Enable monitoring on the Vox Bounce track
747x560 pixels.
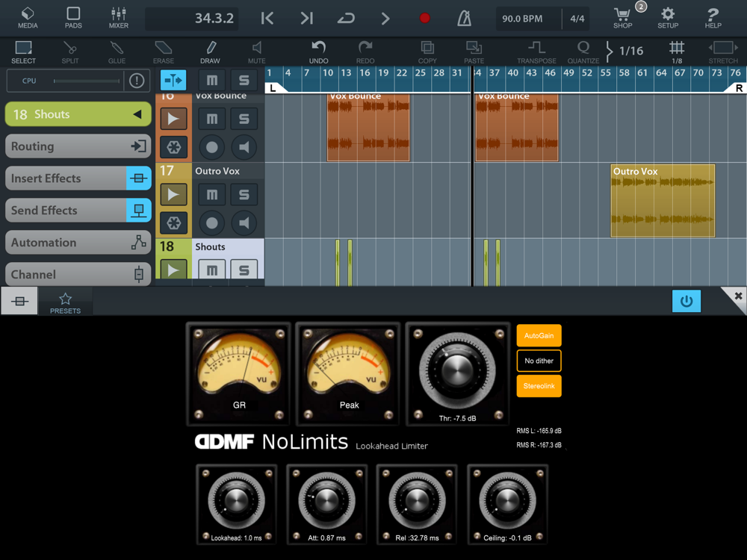pos(244,147)
